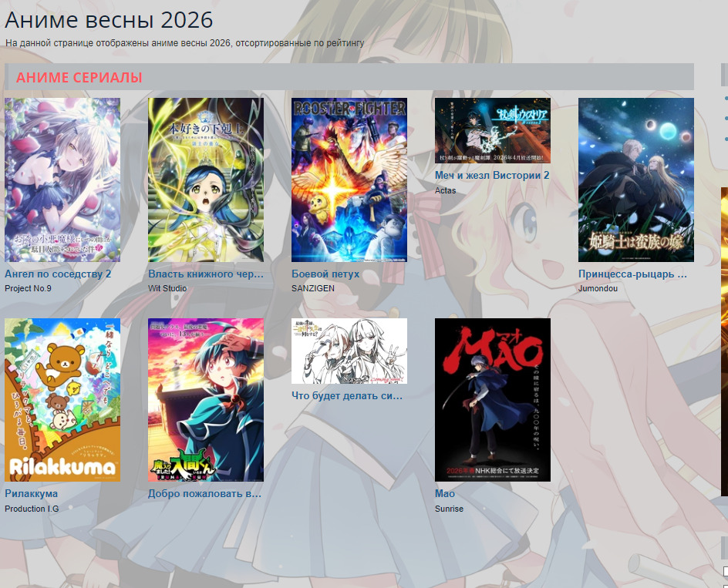The width and height of the screenshot is (728, 588).
Task: Click the Ангел по соседству 2 title link
Action: 58,274
